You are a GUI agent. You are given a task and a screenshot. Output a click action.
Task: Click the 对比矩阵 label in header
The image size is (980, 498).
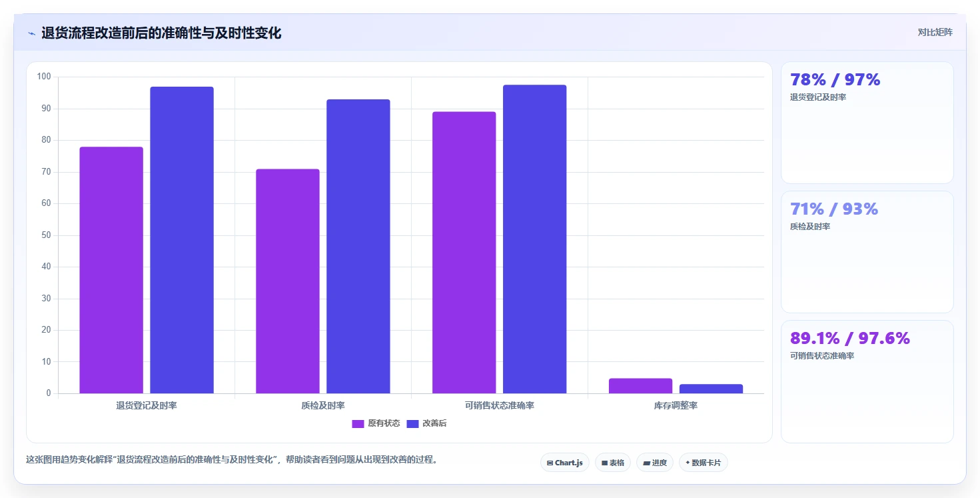[x=935, y=32]
